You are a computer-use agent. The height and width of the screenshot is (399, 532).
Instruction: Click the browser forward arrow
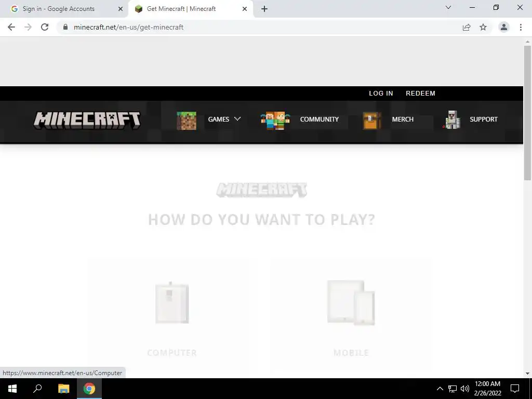point(28,27)
